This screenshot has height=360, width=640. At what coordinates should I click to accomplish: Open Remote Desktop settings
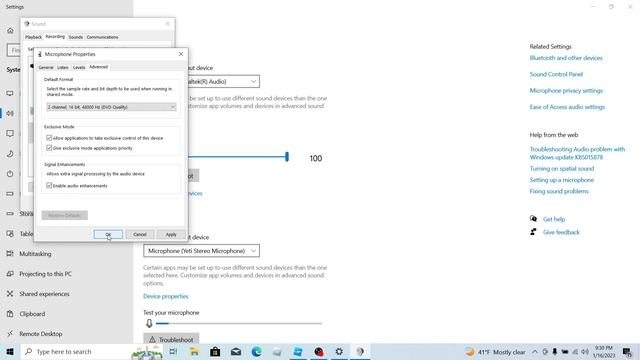pyautogui.click(x=40, y=334)
